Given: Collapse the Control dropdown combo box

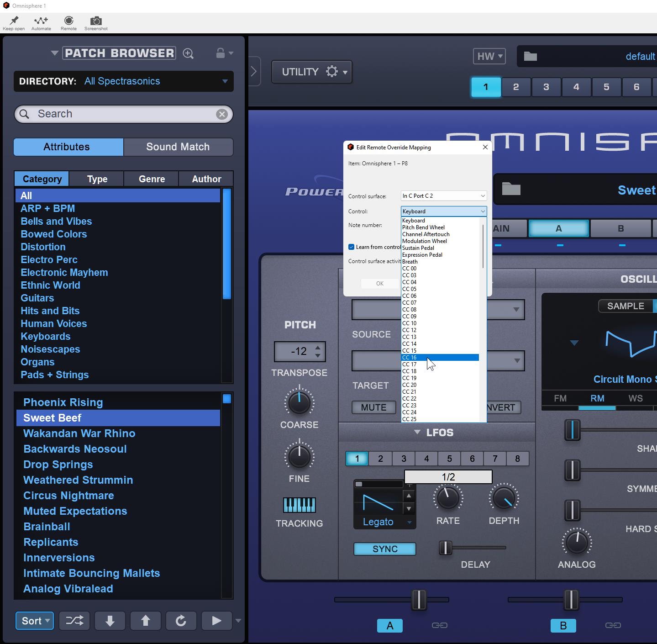Looking at the screenshot, I should (x=444, y=211).
